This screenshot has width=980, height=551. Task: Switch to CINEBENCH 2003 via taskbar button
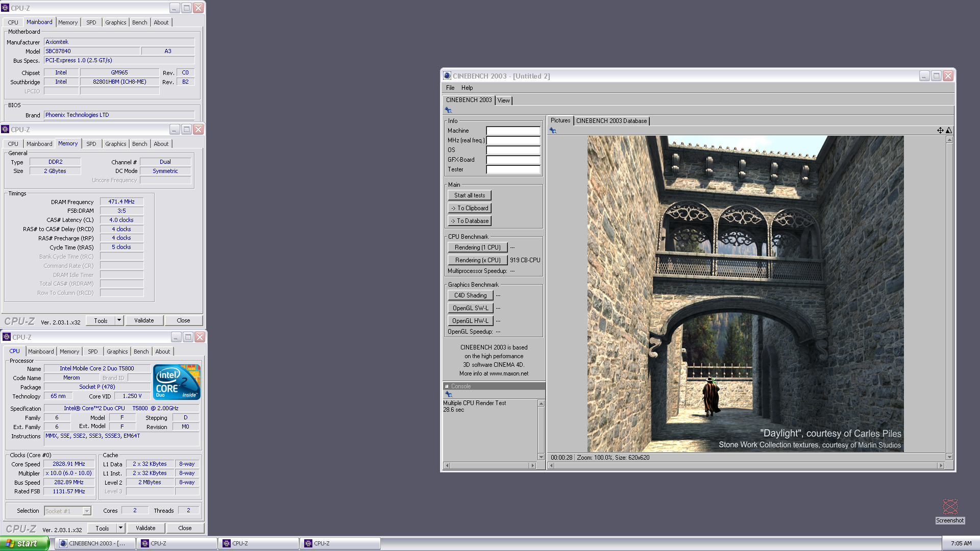(x=95, y=543)
